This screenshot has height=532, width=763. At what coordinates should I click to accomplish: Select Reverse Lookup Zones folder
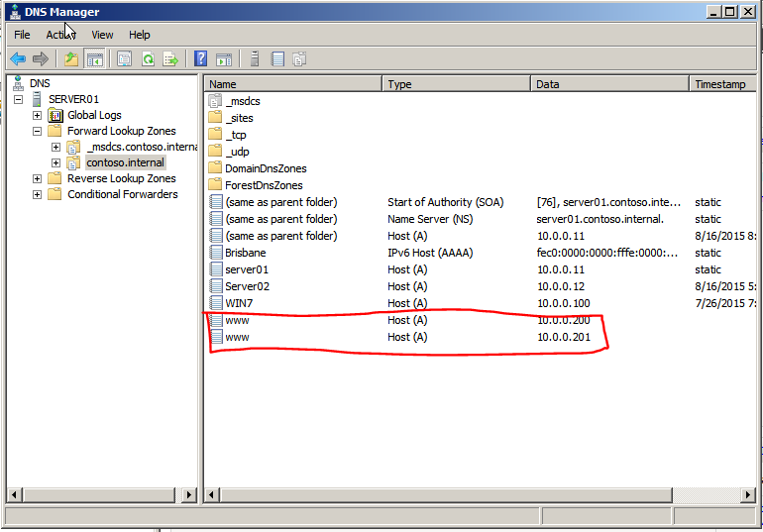[122, 178]
